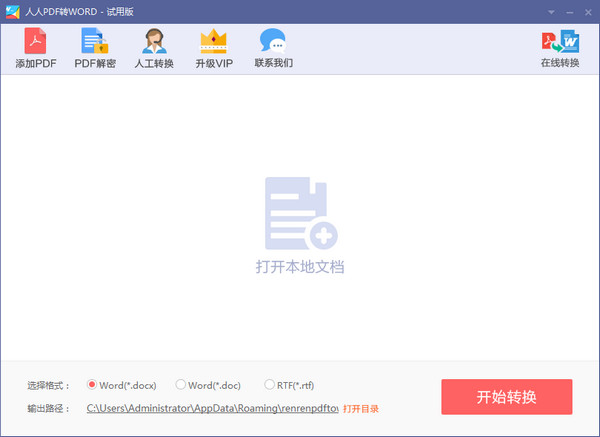The image size is (600, 437).
Task: Click the 添加PDF (Add PDF) icon
Action: (x=35, y=41)
